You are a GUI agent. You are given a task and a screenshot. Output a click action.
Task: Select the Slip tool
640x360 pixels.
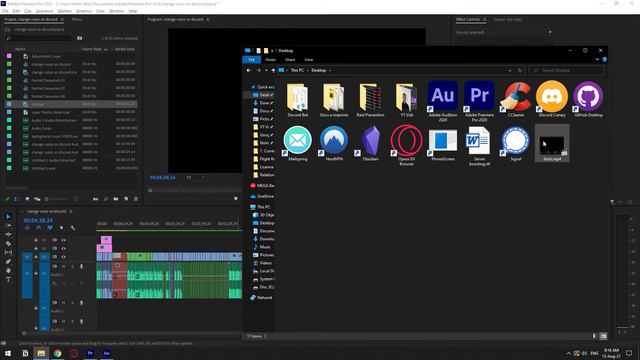8,253
